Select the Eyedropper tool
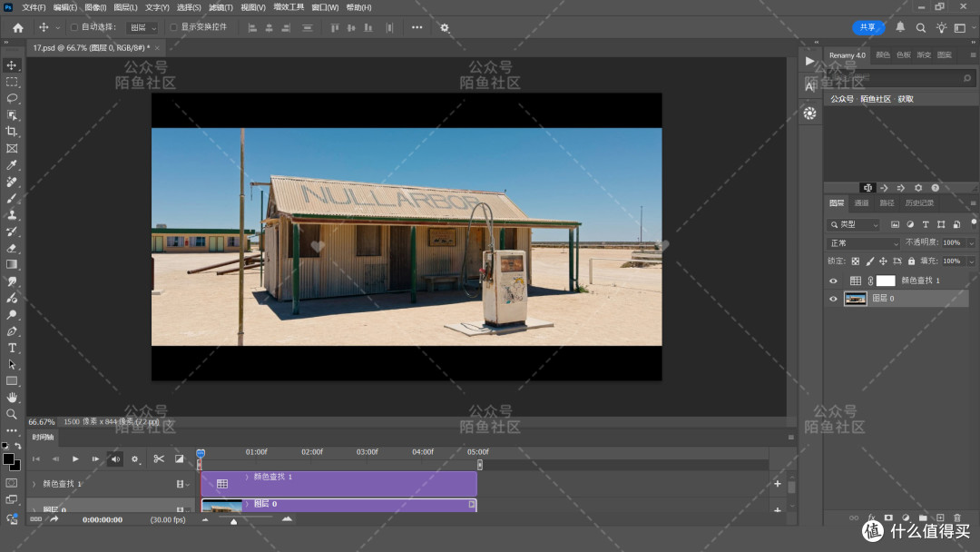 tap(12, 164)
